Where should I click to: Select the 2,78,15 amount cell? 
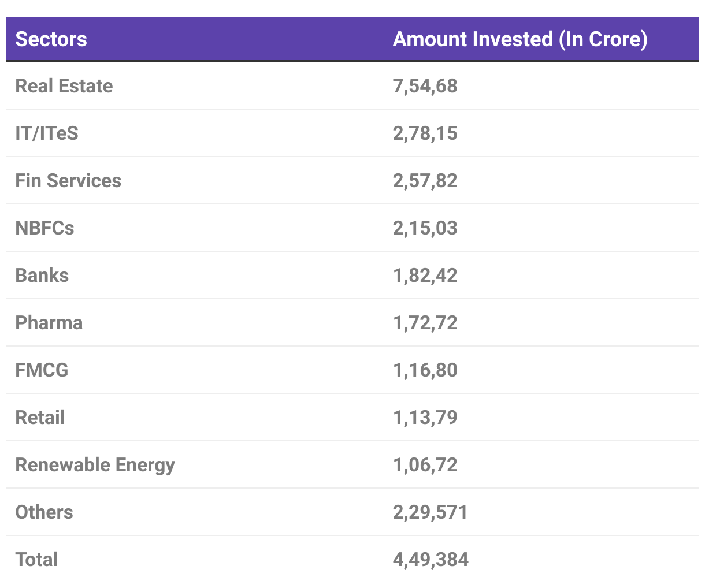pyautogui.click(x=425, y=133)
